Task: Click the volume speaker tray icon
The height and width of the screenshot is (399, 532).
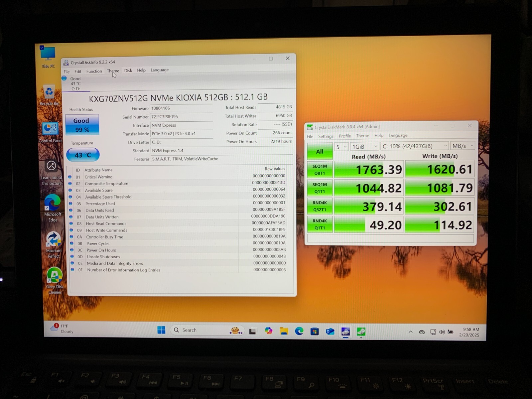Action: point(442,332)
